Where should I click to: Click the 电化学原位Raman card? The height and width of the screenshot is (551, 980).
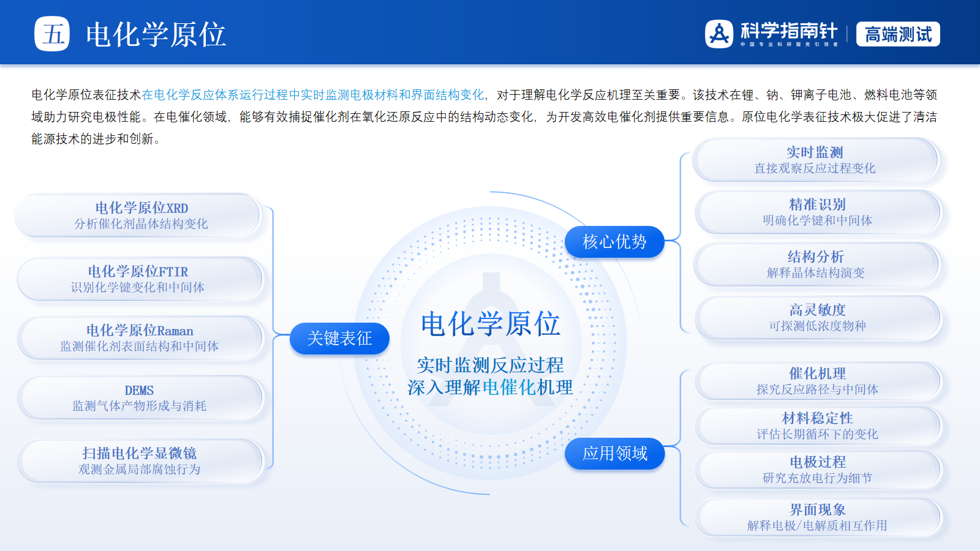pos(140,338)
